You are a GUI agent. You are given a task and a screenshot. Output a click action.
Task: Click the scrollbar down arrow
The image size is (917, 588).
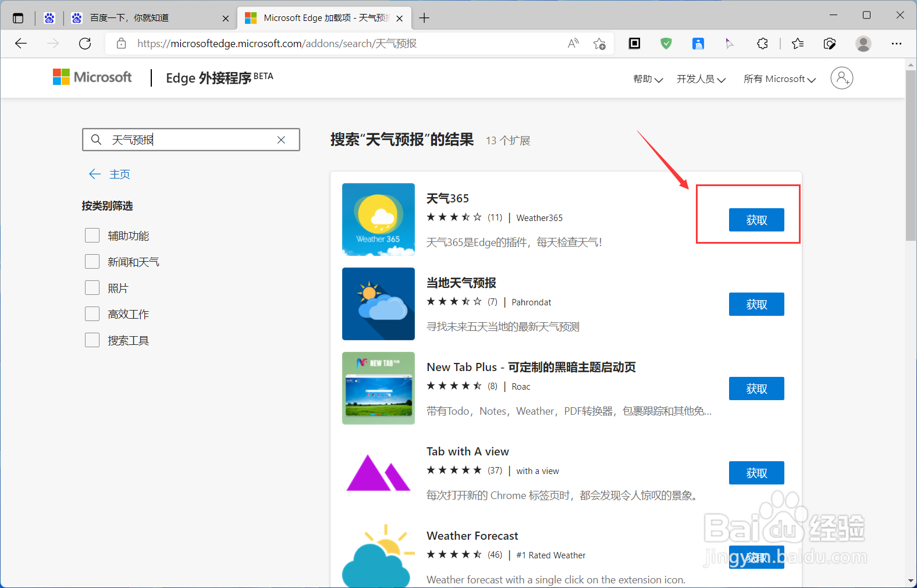coord(911,580)
